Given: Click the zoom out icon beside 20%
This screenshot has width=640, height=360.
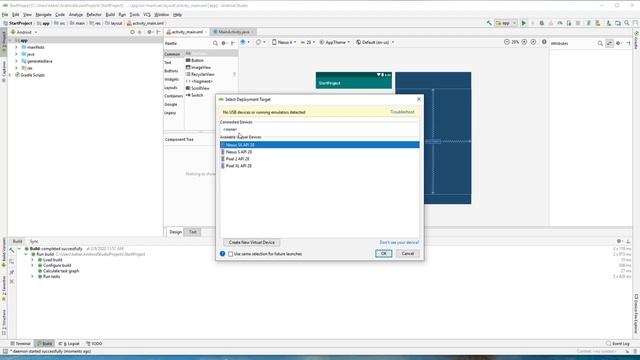Looking at the screenshot, I should [x=507, y=42].
